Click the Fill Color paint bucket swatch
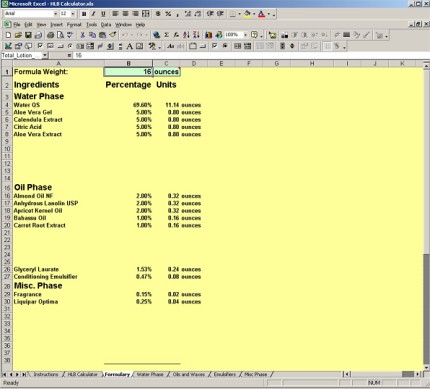 point(247,14)
